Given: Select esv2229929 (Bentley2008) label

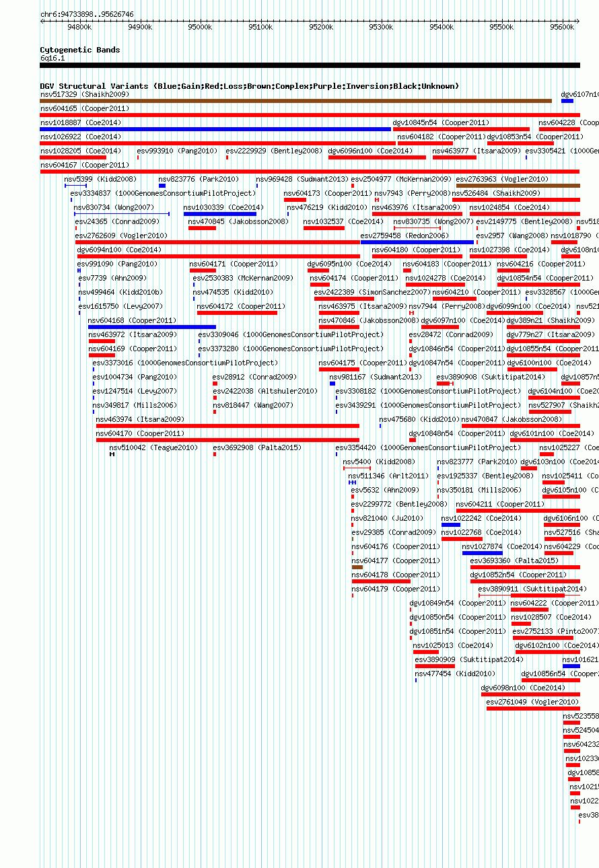Looking at the screenshot, I should tap(274, 151).
